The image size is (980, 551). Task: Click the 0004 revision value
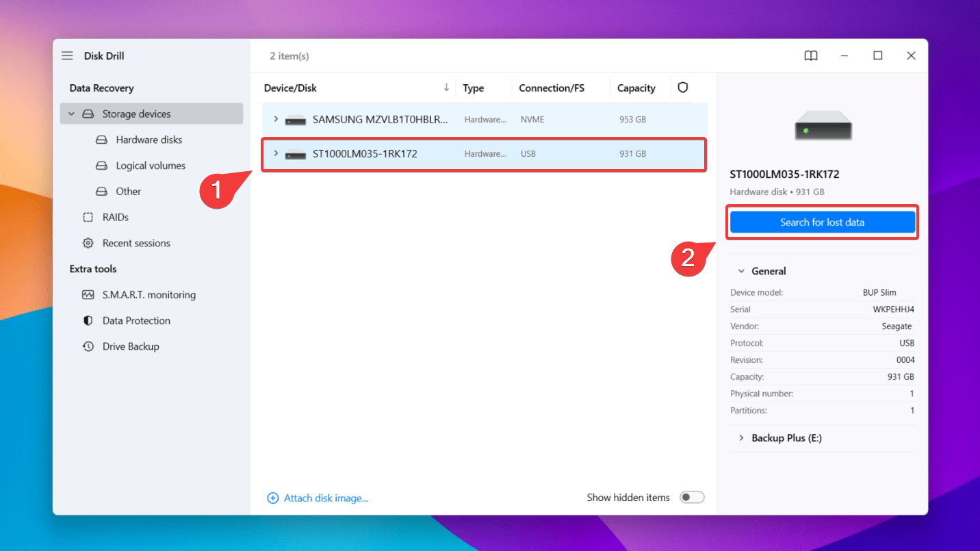tap(905, 360)
